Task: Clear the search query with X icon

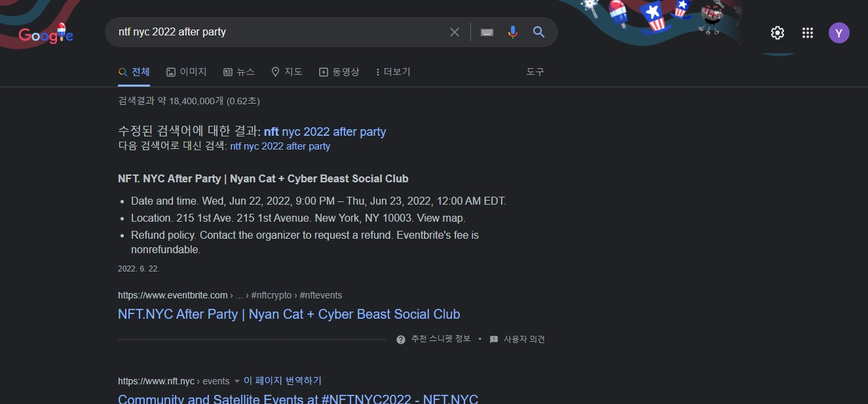Action: click(455, 32)
